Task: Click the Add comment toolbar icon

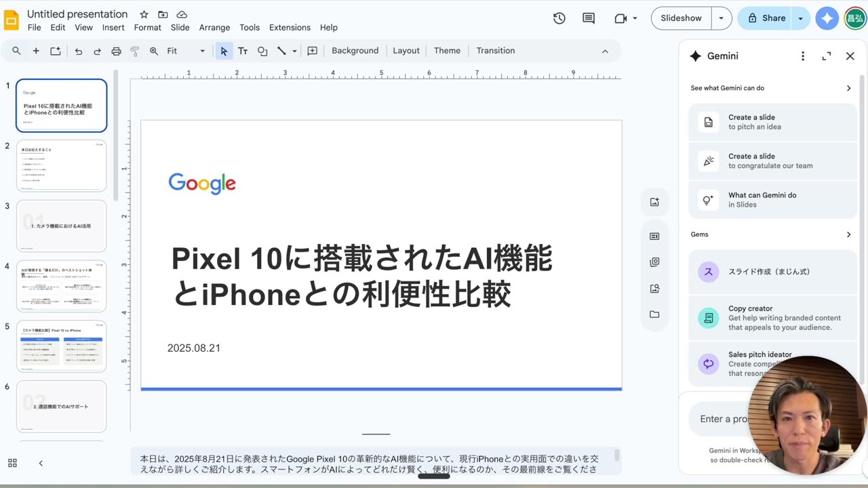Action: click(x=313, y=51)
